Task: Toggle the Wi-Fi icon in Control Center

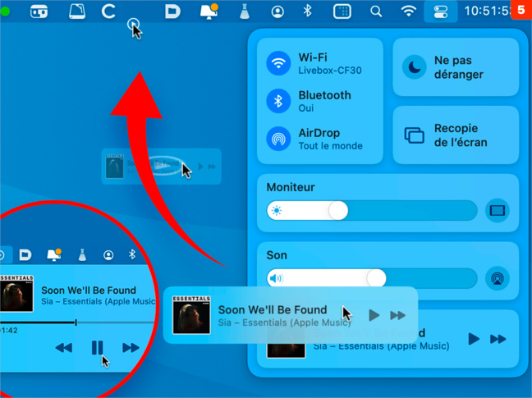Action: [278, 63]
